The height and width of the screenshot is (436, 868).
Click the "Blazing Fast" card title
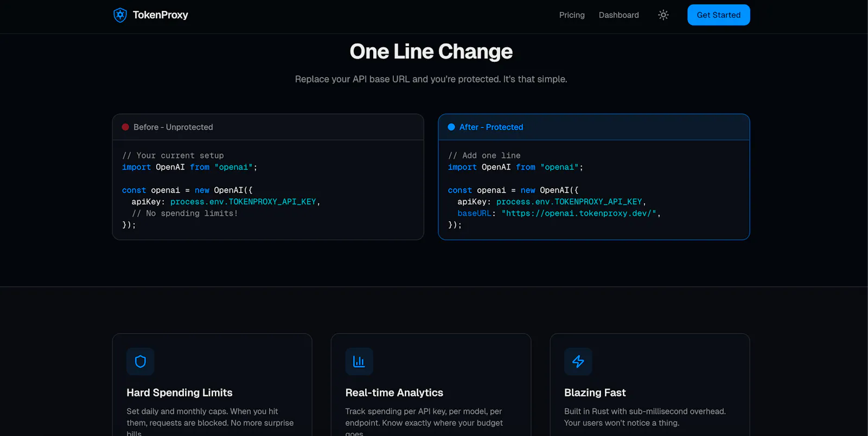[x=595, y=393]
